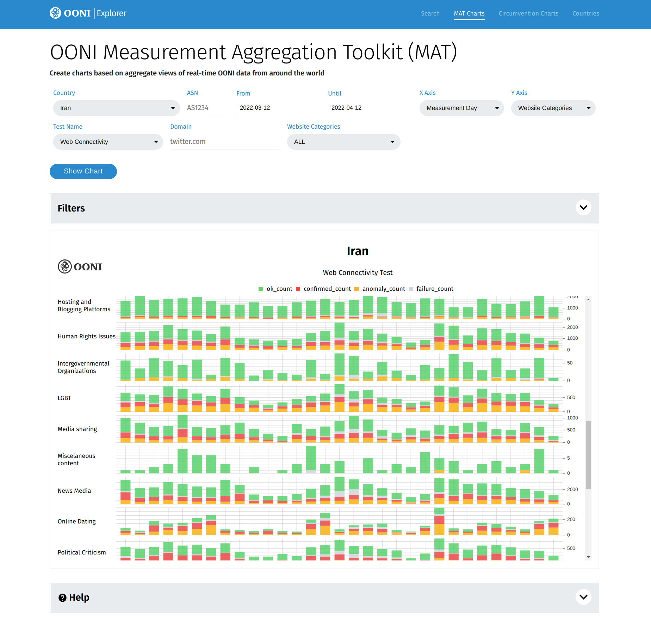651x644 pixels.
Task: Open the Country dropdown set to Iran
Action: 116,108
